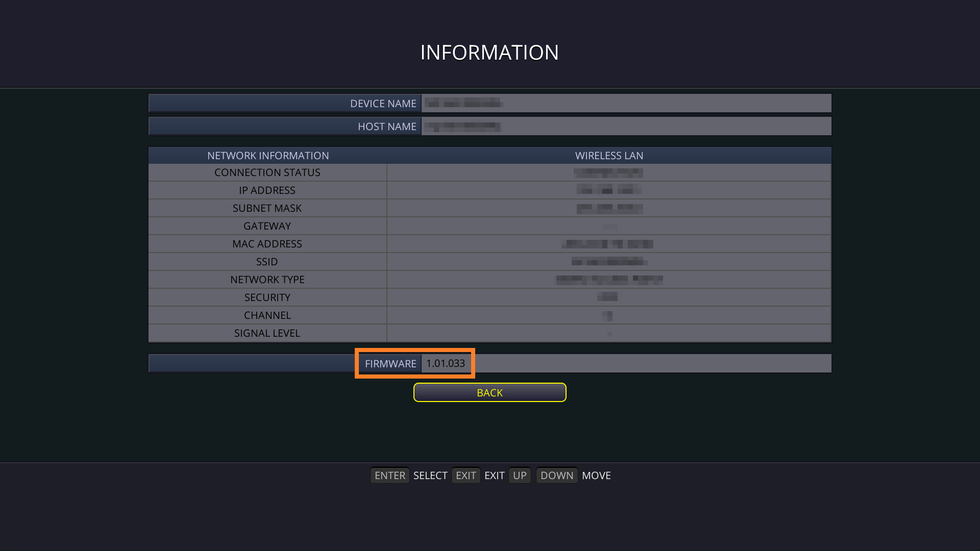Click the NETWORK INFORMATION header
The width and height of the screenshot is (980, 551).
pos(268,156)
